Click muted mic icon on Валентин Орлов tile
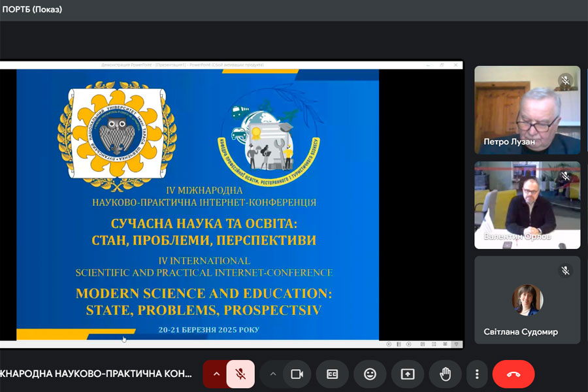 click(565, 176)
